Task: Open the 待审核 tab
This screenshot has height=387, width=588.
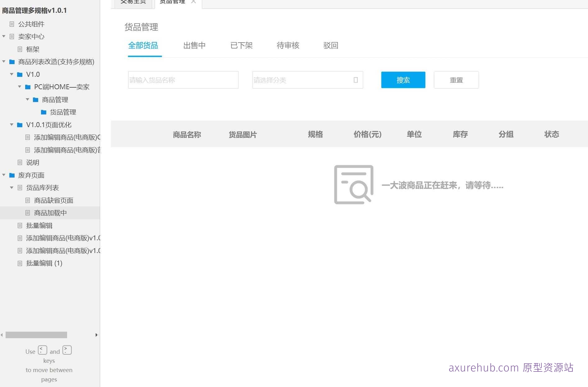Action: pos(288,46)
